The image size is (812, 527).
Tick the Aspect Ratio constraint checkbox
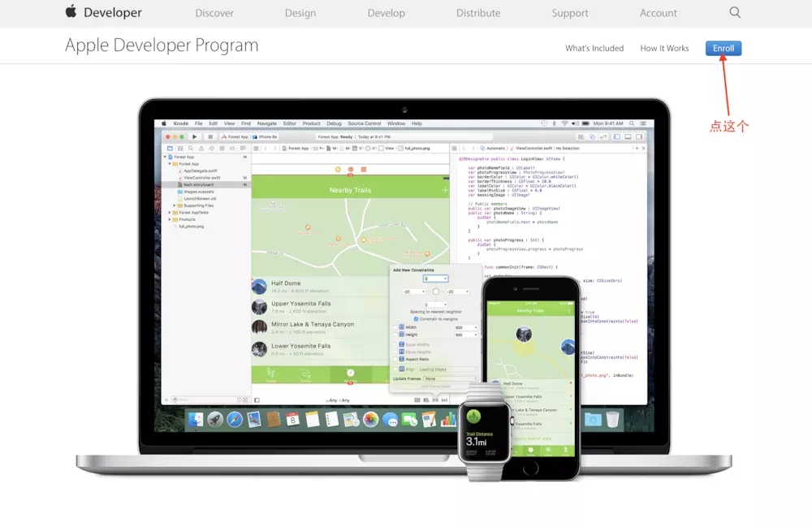click(395, 358)
